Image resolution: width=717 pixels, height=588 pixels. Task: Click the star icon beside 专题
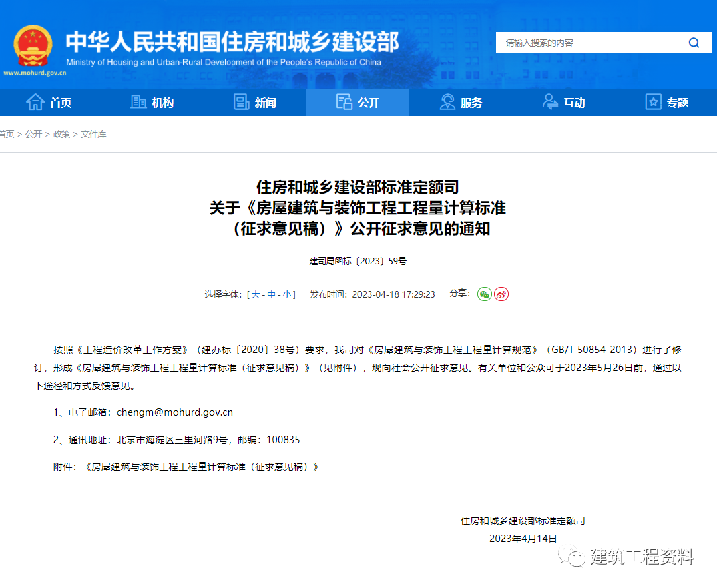[653, 102]
